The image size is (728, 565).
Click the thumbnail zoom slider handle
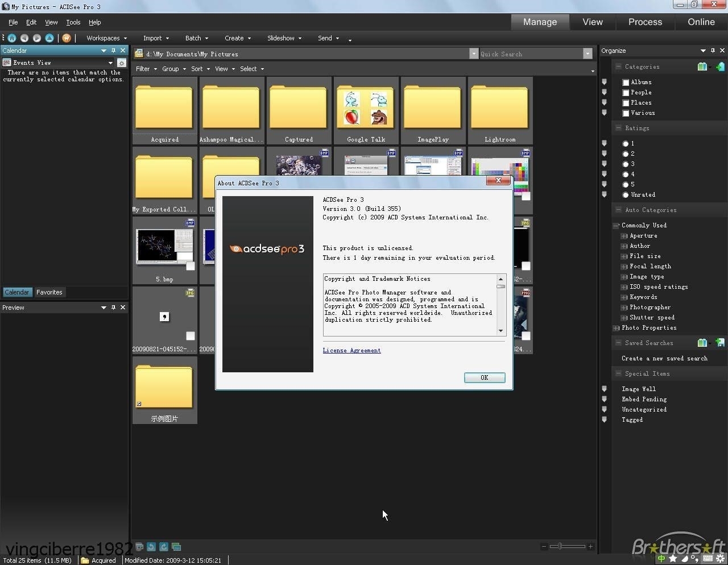tap(560, 546)
